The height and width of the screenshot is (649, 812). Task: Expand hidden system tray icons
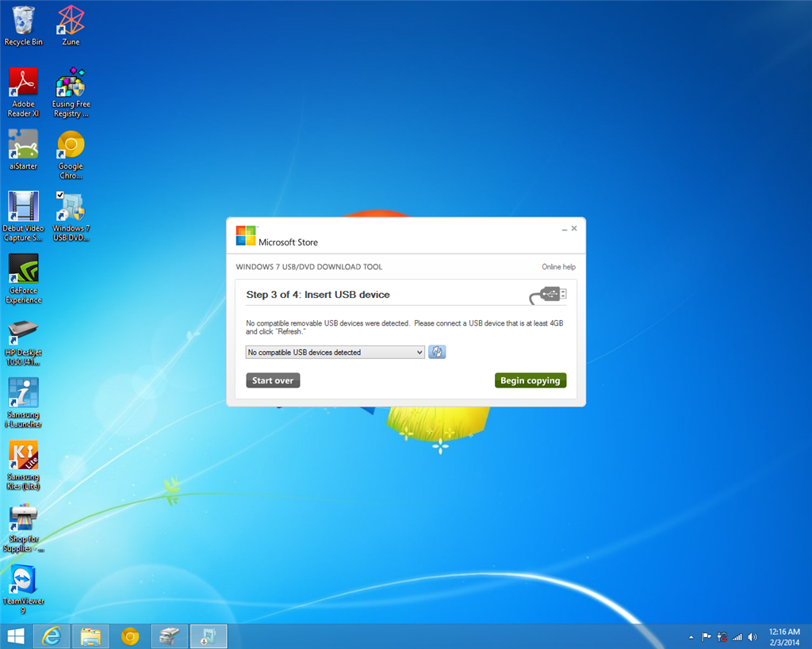[x=691, y=636]
